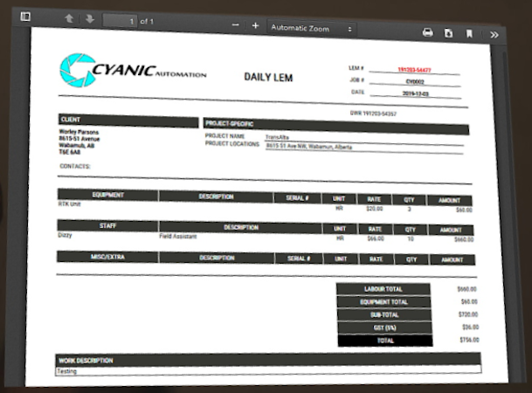Viewport: 532px width, 393px height.
Task: Click the equipment rate $20.00
Action: click(375, 209)
